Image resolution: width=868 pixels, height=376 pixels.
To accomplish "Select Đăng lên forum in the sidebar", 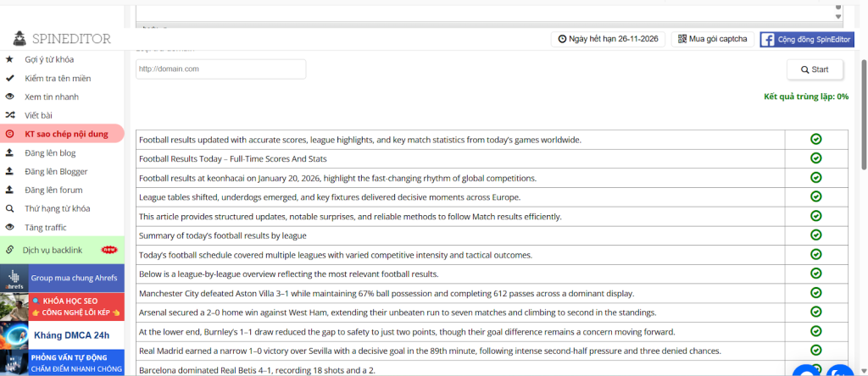I will pyautogui.click(x=53, y=191).
